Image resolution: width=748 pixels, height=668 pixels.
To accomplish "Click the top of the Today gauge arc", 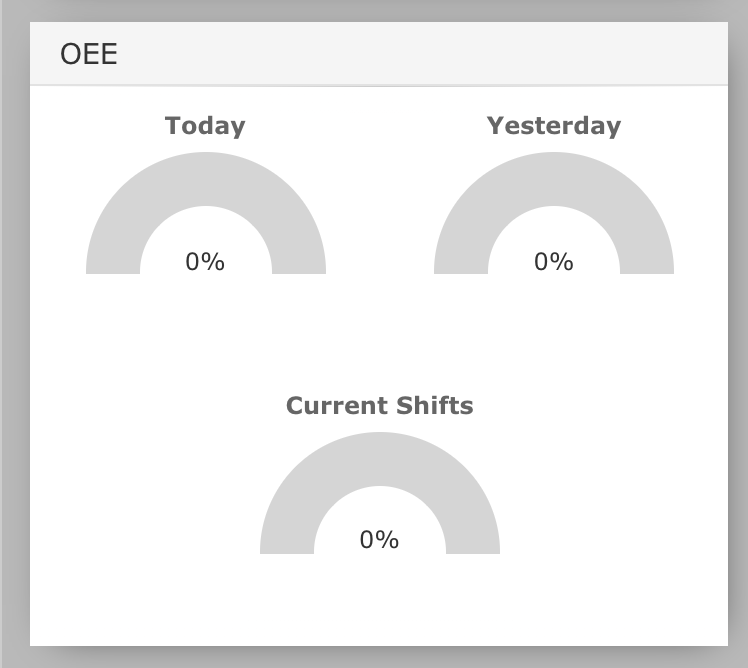I will [206, 179].
